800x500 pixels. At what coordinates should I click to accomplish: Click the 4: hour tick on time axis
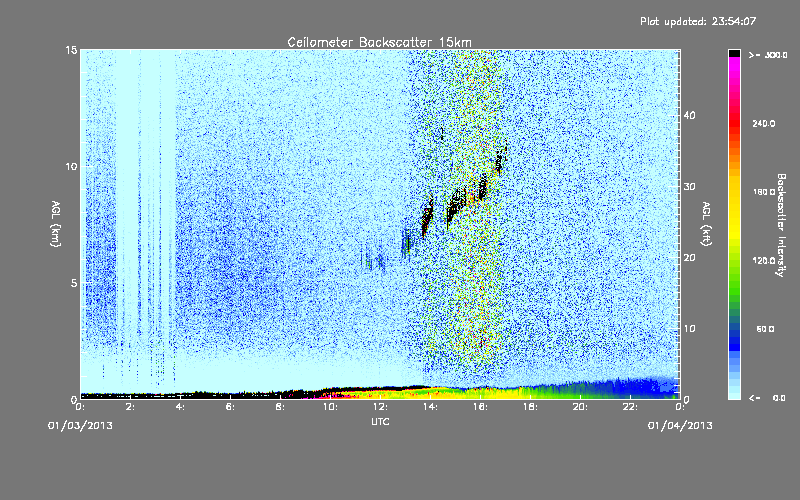point(181,407)
